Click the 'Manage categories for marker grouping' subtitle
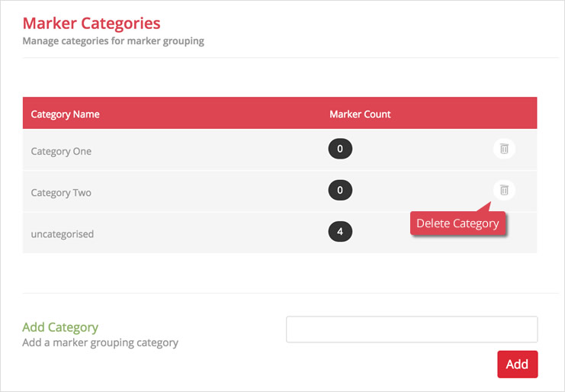This screenshot has height=392, width=565. (x=113, y=41)
